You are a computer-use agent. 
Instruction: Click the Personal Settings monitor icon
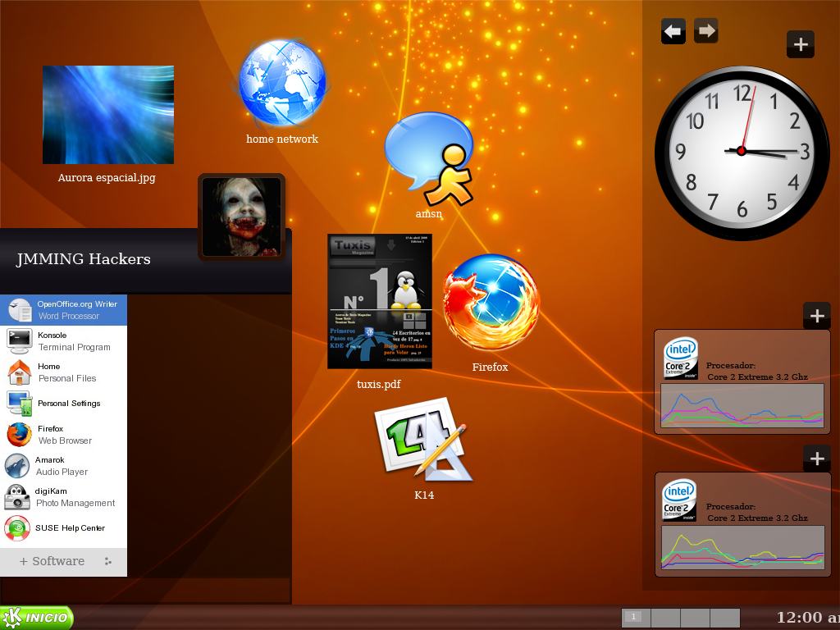pos(20,404)
